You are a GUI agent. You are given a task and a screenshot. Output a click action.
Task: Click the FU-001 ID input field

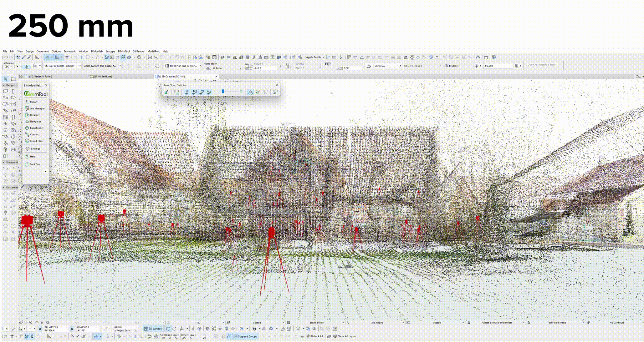(x=498, y=66)
